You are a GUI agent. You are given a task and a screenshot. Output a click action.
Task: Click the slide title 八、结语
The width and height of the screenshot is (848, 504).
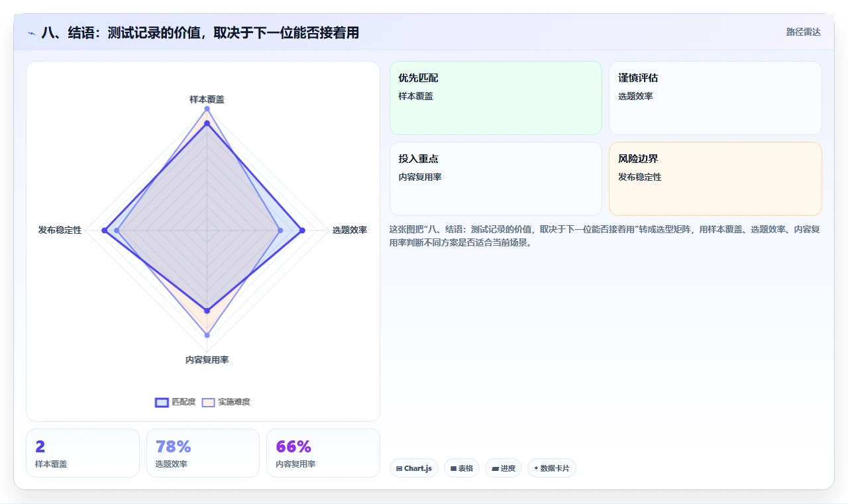tap(200, 32)
